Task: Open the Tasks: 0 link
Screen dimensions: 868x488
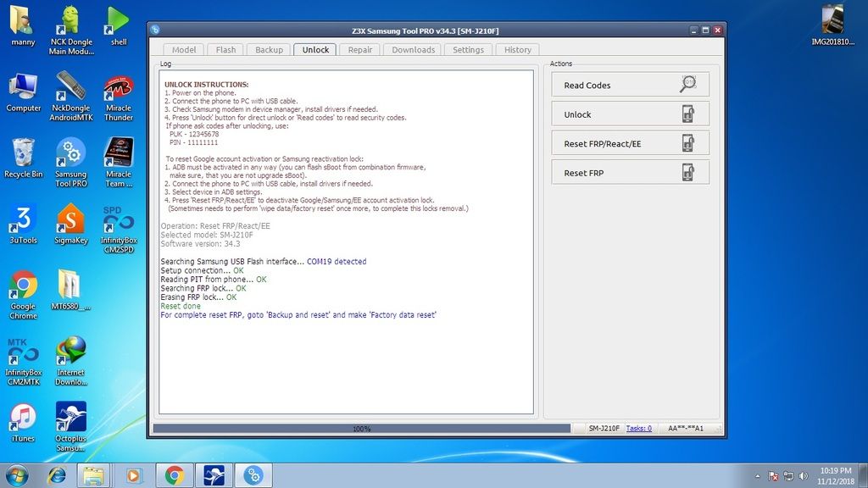Action: pos(638,428)
